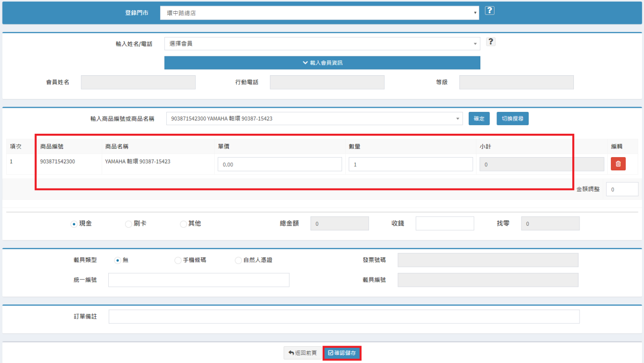Click the 訂單備註 notes field

pyautogui.click(x=344, y=317)
